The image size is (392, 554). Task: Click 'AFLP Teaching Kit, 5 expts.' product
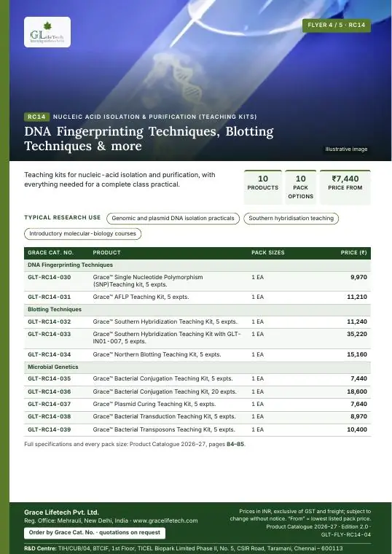tap(141, 297)
